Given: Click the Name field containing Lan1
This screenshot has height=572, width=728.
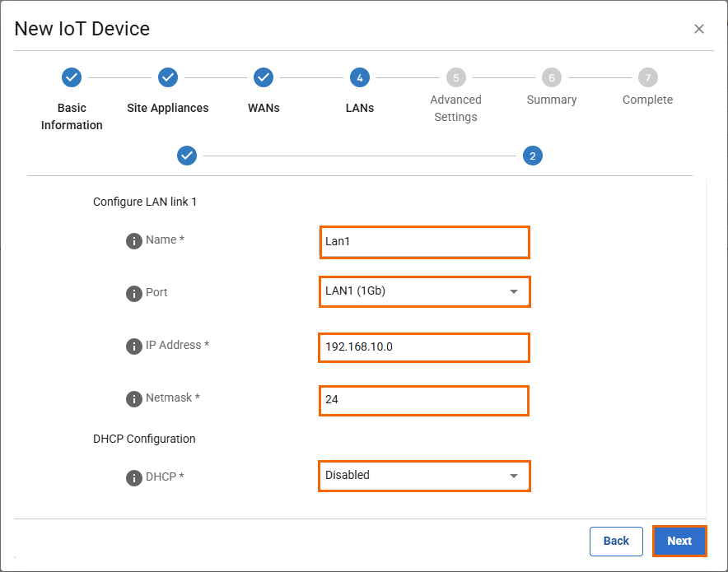Looking at the screenshot, I should click(x=424, y=242).
